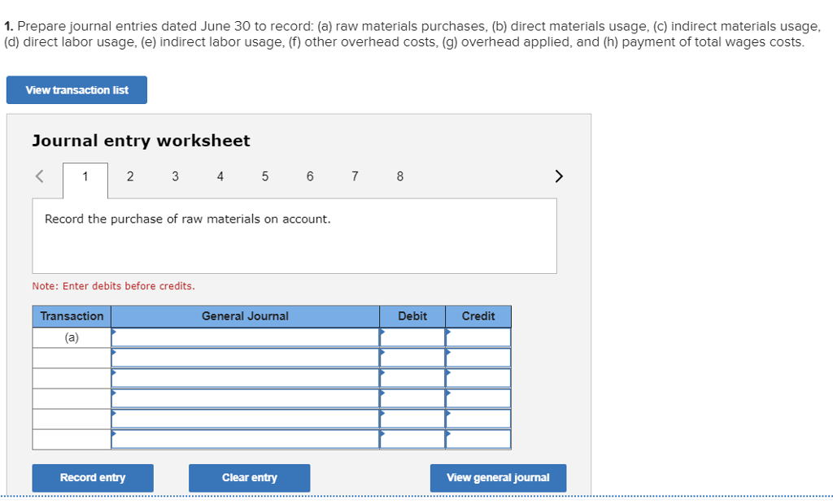833x504 pixels.
Task: Click Credit field in fourth row
Action: pos(478,399)
